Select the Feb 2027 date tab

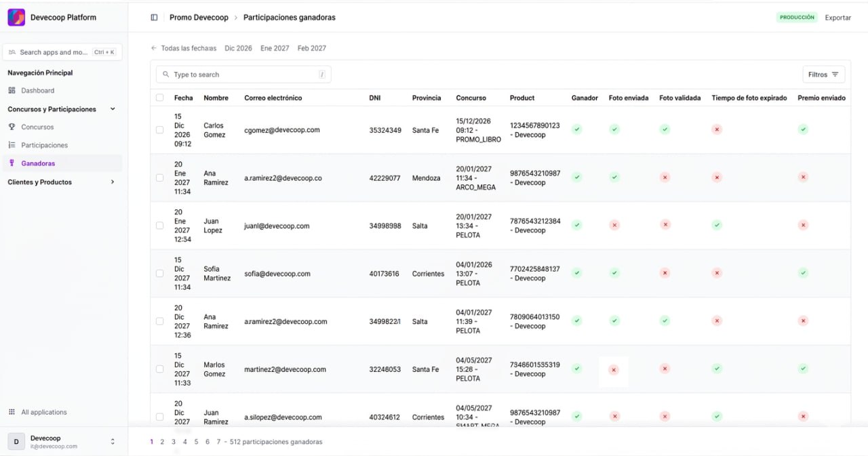[312, 48]
